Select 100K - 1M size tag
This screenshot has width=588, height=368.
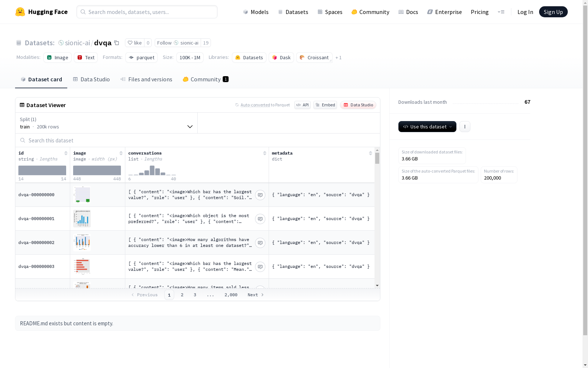(x=190, y=57)
